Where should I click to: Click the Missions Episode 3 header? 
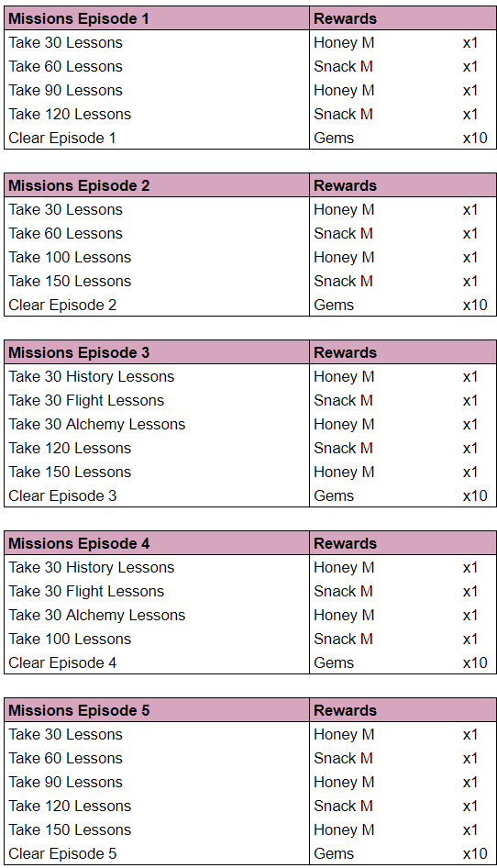point(79,352)
